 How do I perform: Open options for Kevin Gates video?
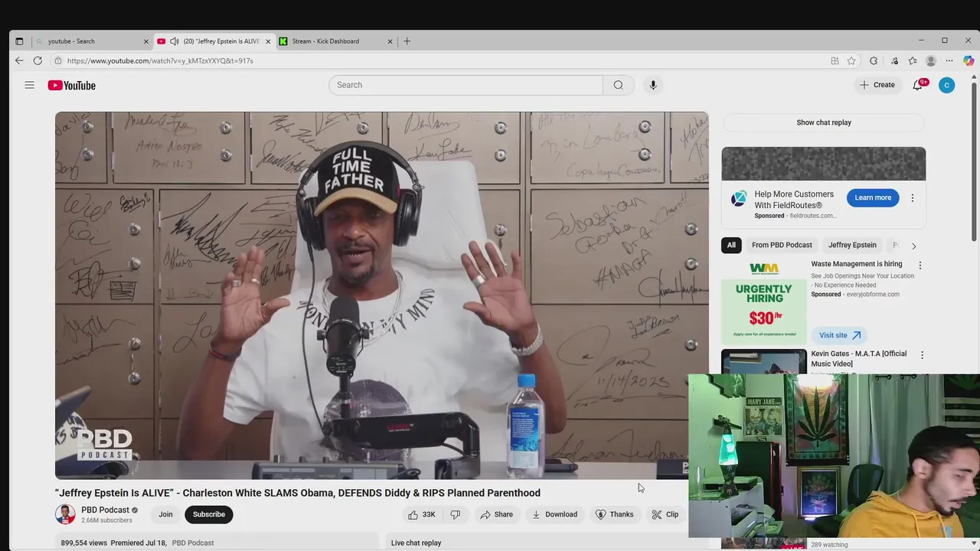(922, 355)
